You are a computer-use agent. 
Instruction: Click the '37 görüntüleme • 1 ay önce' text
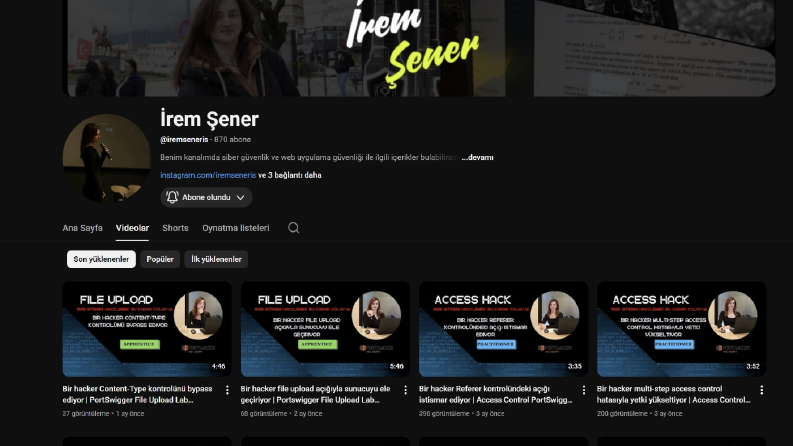103,414
